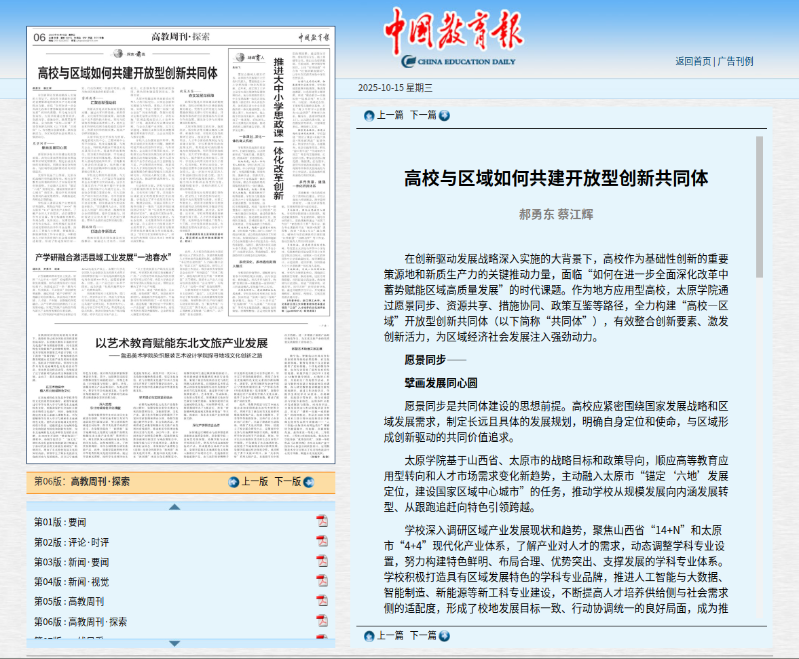The height and width of the screenshot is (659, 799).
Task: Click PDF icon beside 第03版 新闻·要闻
Action: pyautogui.click(x=322, y=562)
